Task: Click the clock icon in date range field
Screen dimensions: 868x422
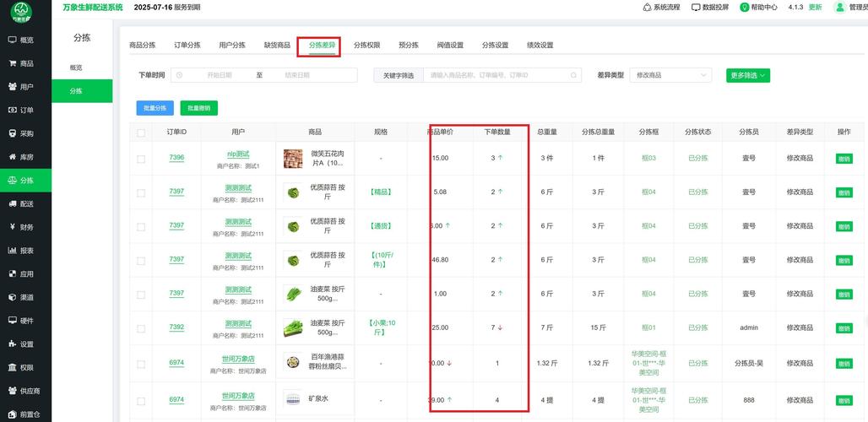Action: click(180, 75)
